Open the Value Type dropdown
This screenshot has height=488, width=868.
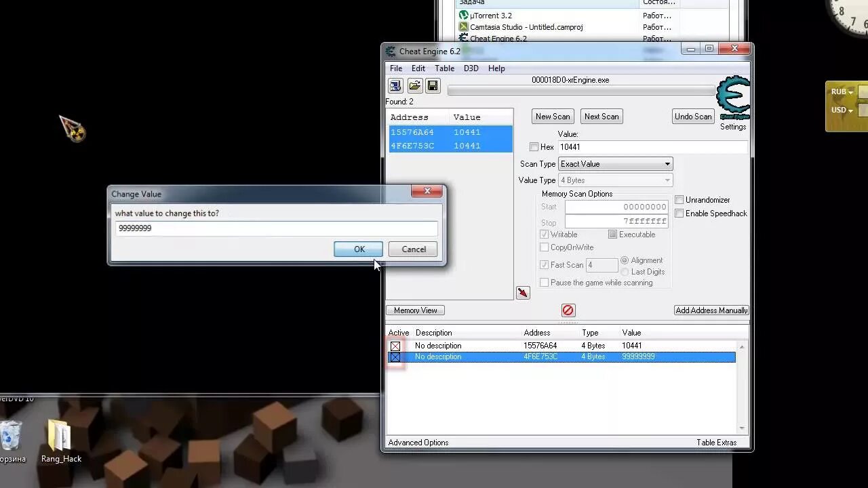pyautogui.click(x=615, y=180)
